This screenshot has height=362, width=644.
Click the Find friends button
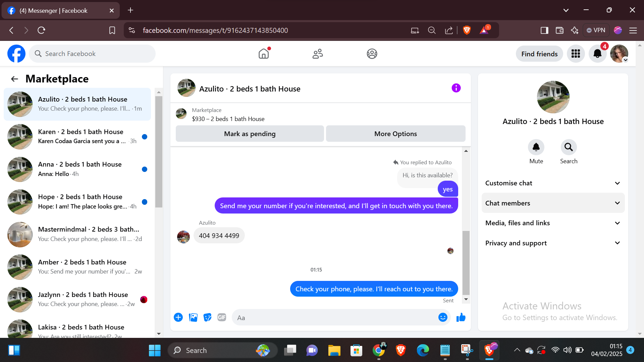(x=539, y=54)
